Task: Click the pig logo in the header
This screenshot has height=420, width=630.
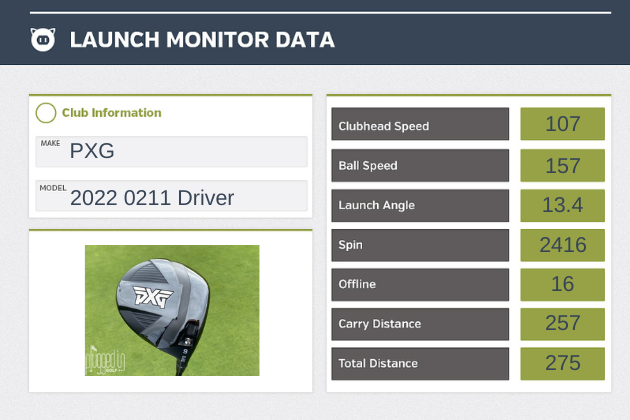Action: (x=43, y=40)
